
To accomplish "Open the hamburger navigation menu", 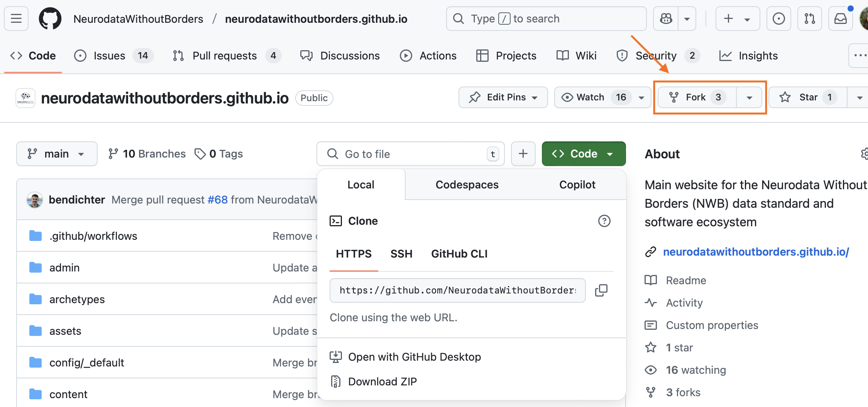I will (x=16, y=18).
